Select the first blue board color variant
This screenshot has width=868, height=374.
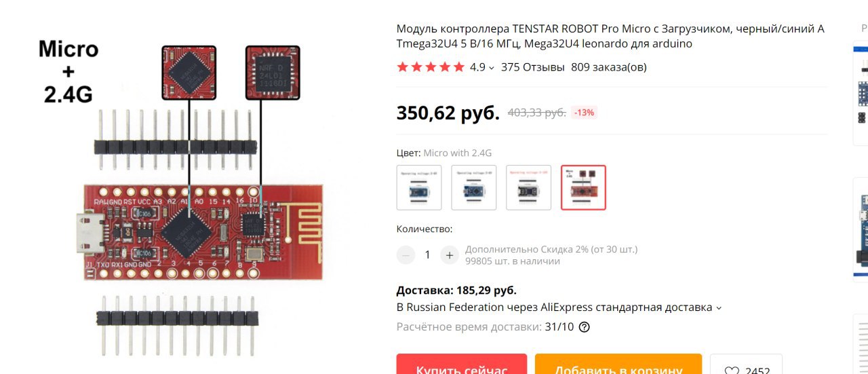pyautogui.click(x=419, y=187)
